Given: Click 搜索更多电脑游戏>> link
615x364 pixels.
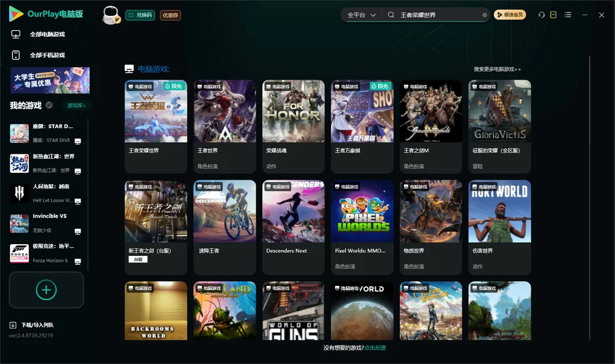Looking at the screenshot, I should point(497,69).
